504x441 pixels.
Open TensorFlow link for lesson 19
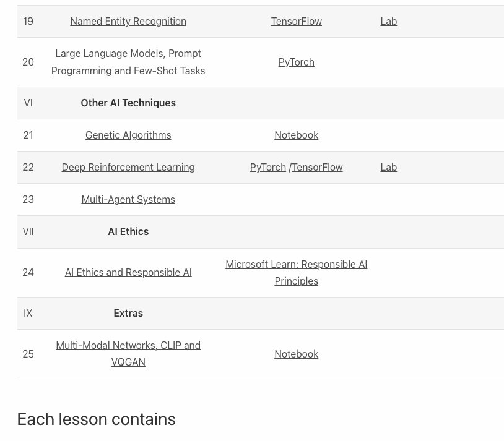[x=296, y=21]
